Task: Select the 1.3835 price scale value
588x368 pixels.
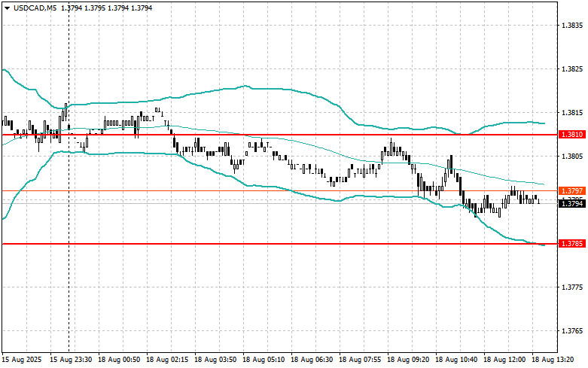Action: pyautogui.click(x=573, y=26)
